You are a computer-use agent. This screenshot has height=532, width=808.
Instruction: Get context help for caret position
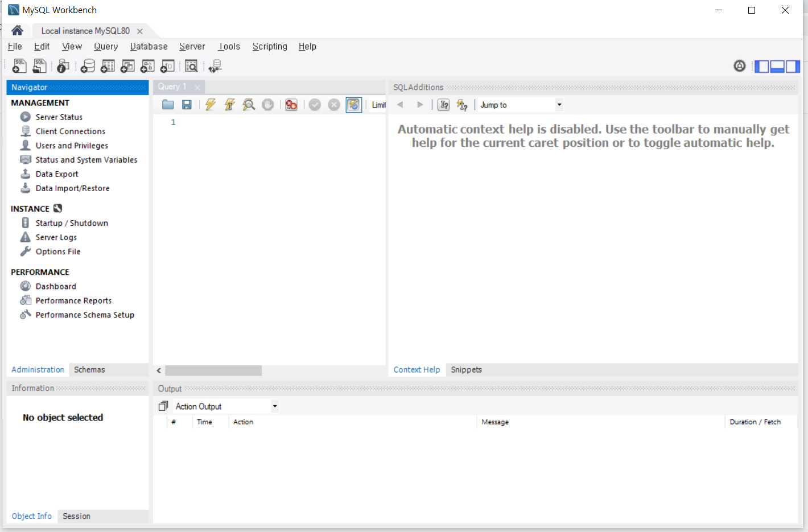tap(444, 105)
